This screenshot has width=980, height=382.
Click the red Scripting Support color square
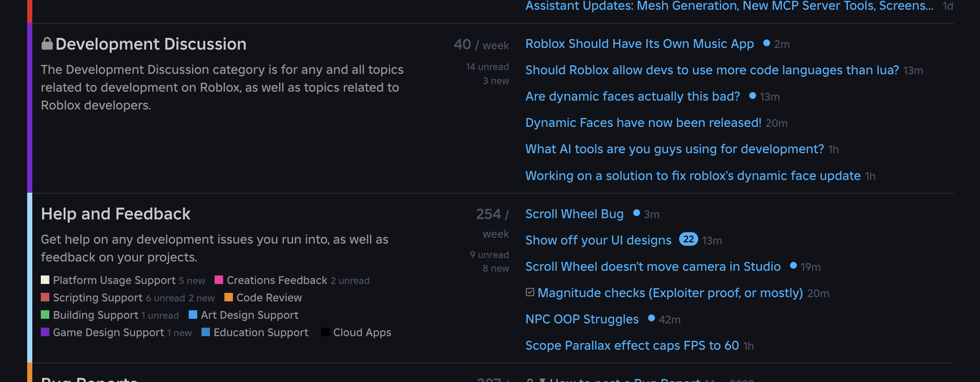(x=45, y=297)
